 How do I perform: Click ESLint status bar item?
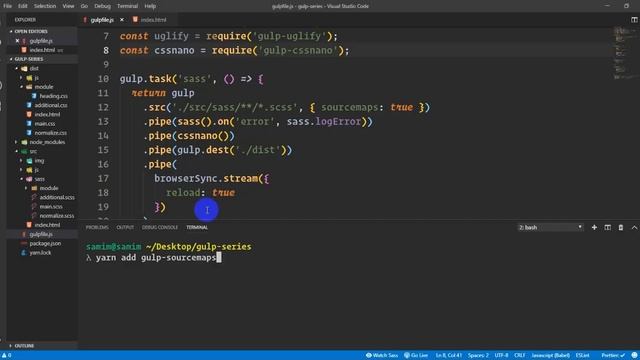click(582, 356)
